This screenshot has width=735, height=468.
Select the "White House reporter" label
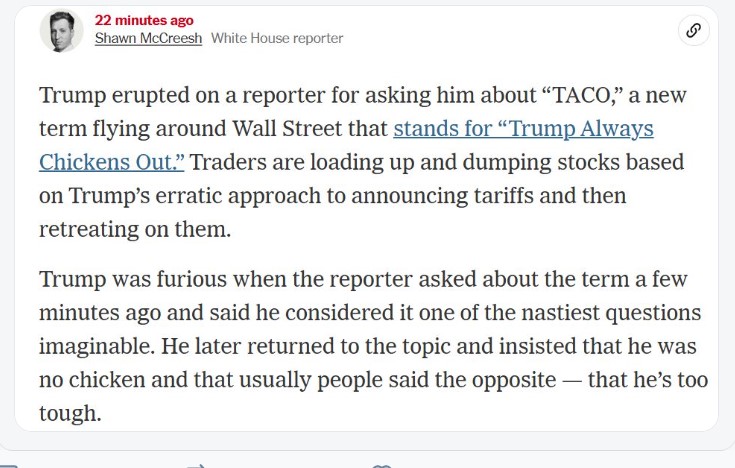[x=277, y=38]
